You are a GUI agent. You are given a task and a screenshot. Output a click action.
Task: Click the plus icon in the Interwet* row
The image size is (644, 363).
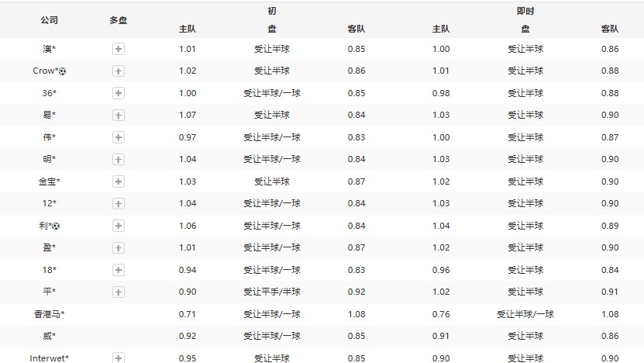pos(119,358)
